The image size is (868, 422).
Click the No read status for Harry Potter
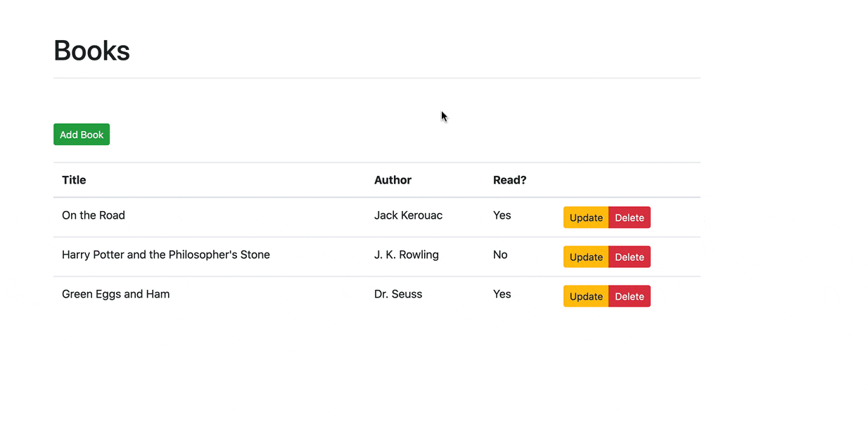pos(500,255)
